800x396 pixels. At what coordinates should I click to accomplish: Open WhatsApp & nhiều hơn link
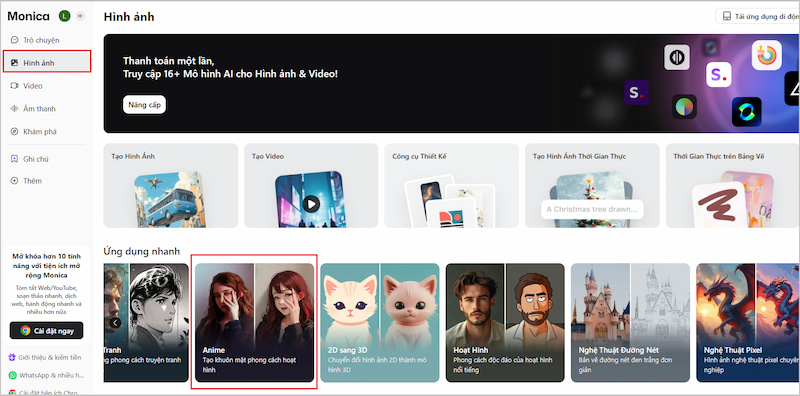[45, 375]
